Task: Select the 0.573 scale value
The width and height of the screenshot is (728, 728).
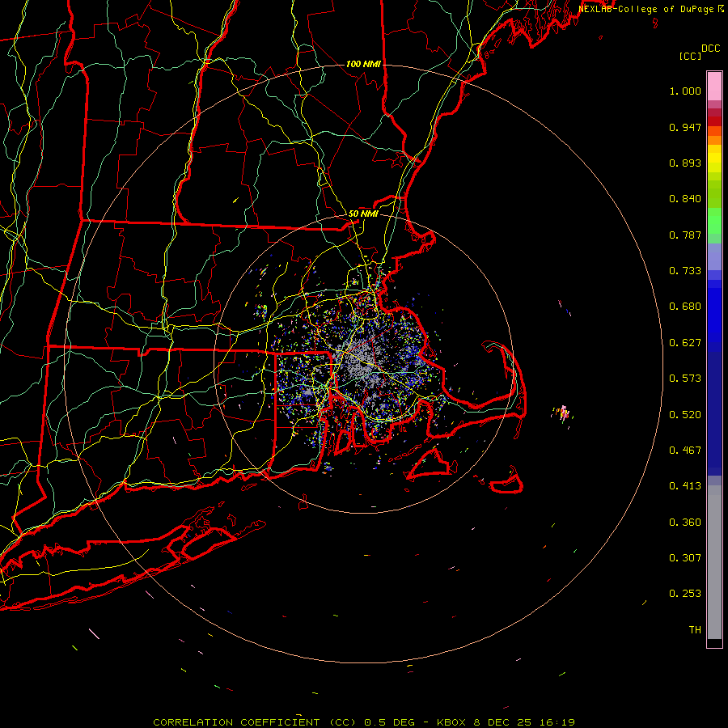Action: tap(685, 379)
